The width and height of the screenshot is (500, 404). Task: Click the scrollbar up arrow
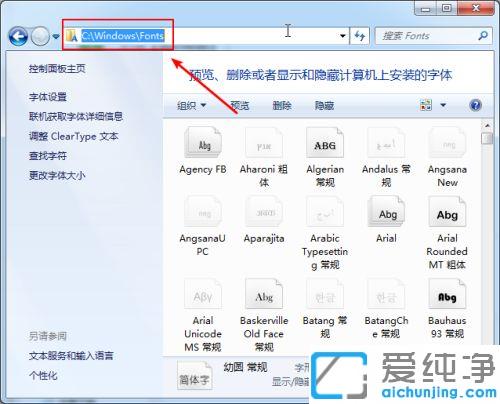pyautogui.click(x=487, y=126)
